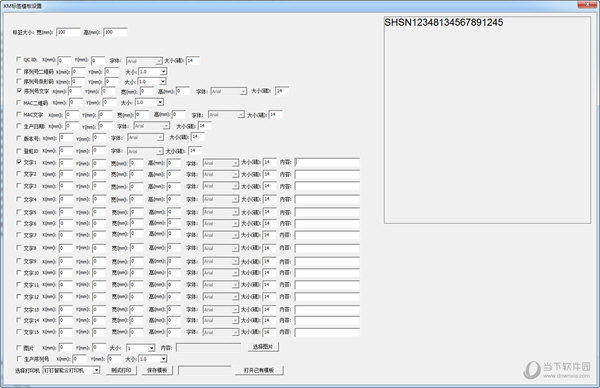This screenshot has width=600, height=388.
Task: Click the QC ID Y(mm) field
Action: click(x=98, y=60)
